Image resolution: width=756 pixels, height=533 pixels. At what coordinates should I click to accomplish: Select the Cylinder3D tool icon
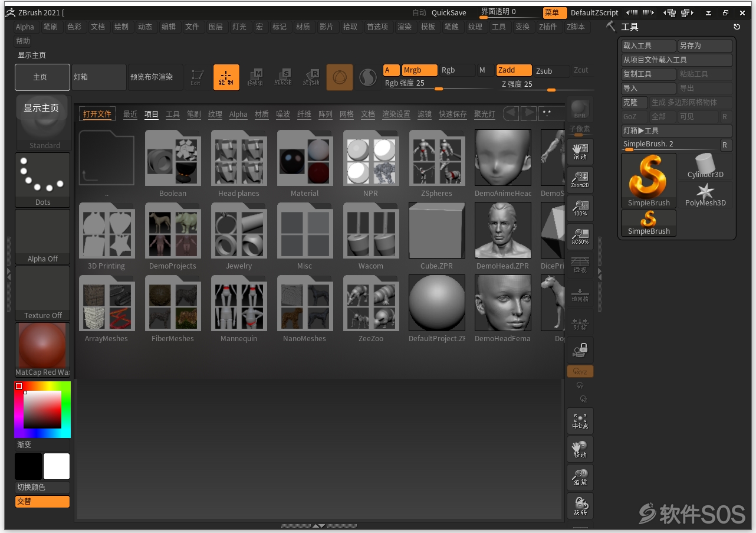pos(705,166)
